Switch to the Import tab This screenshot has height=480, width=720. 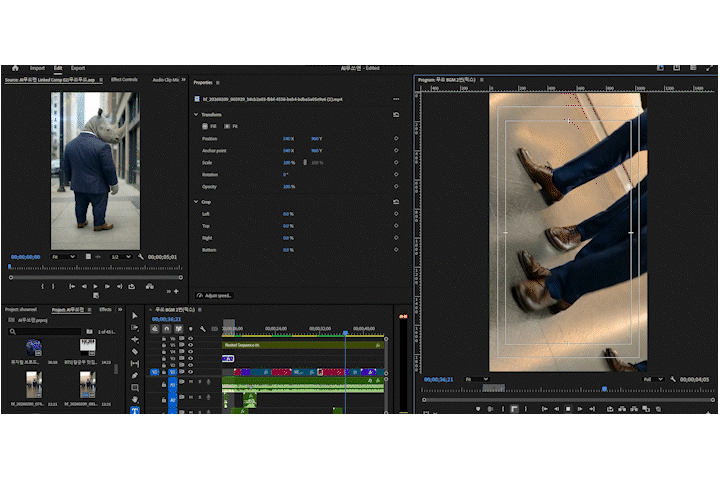tap(37, 68)
